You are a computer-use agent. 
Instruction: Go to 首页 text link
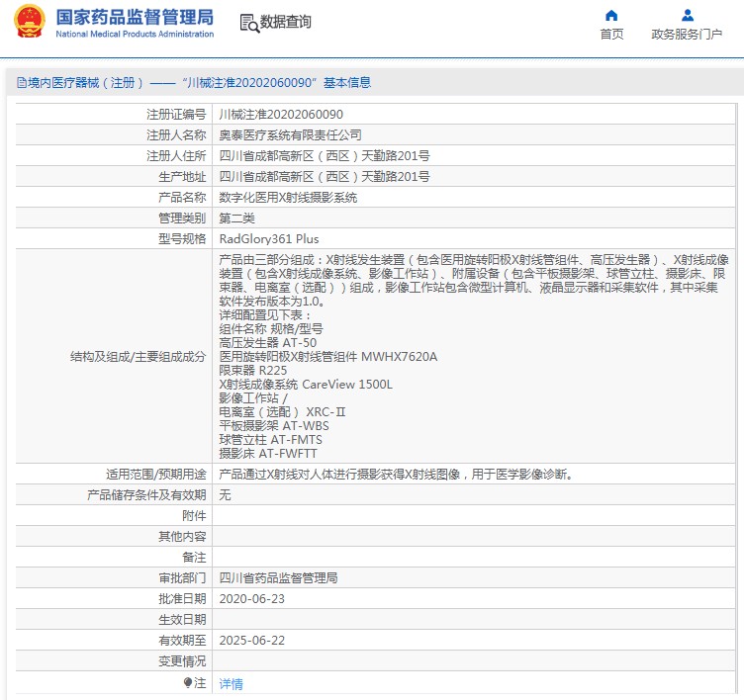(x=611, y=35)
